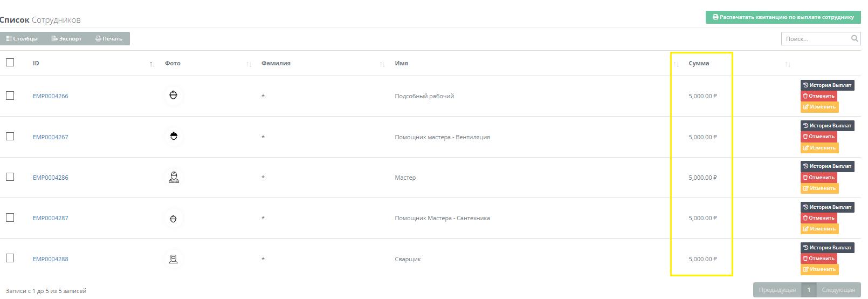Click the Мастер employee photo icon
868x299 pixels.
pyautogui.click(x=173, y=177)
